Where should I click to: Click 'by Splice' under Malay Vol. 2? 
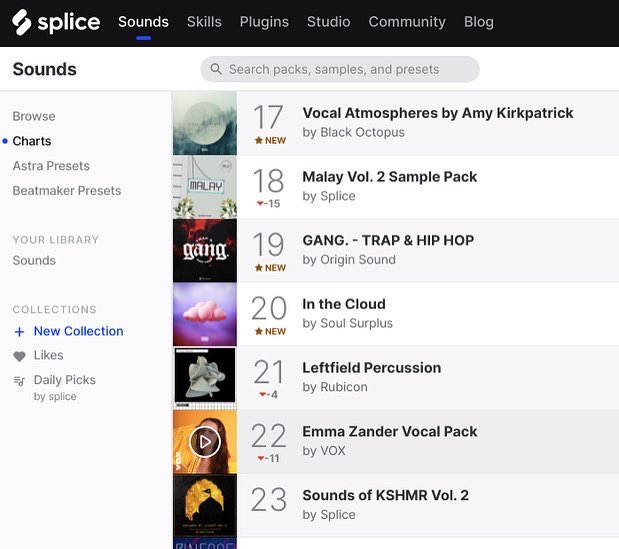point(329,196)
